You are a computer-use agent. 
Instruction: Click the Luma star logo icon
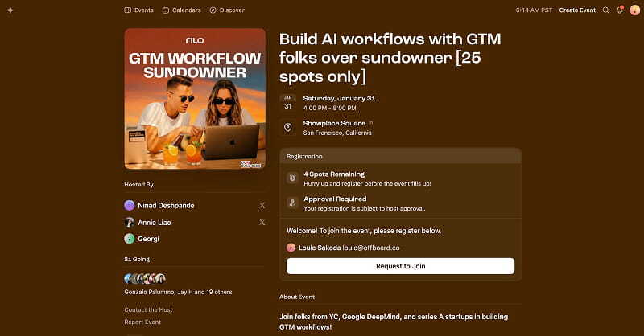10,10
